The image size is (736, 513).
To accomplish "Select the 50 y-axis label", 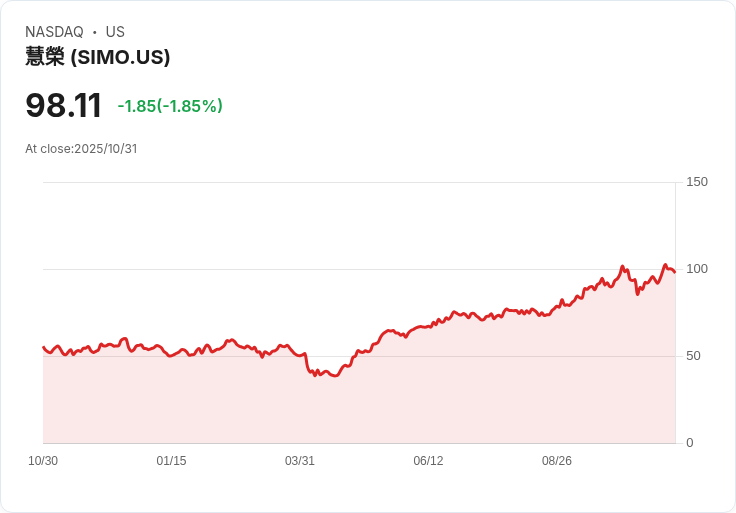I will click(693, 356).
